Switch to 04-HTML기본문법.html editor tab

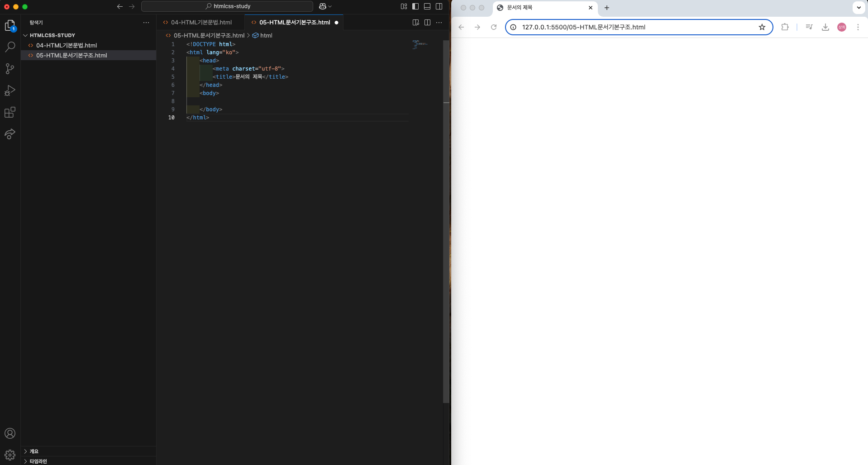point(201,22)
